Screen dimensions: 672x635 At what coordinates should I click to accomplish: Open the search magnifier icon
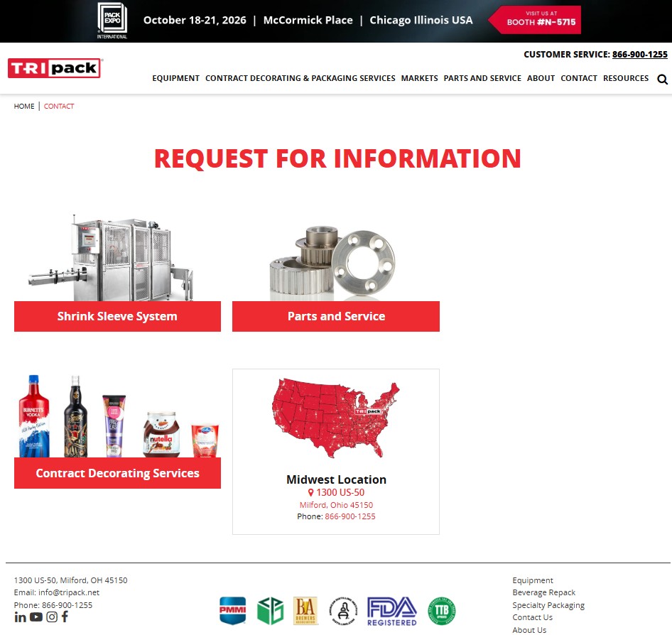(662, 80)
